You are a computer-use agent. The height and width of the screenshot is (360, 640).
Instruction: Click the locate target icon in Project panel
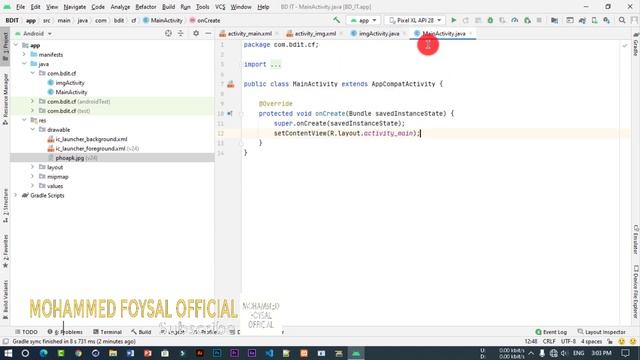pos(168,33)
